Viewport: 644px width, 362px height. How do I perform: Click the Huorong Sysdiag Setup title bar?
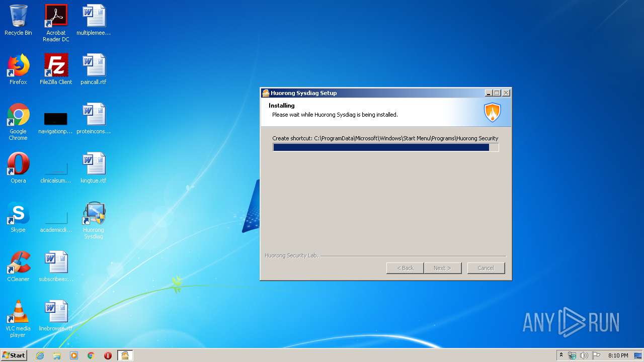coord(372,93)
